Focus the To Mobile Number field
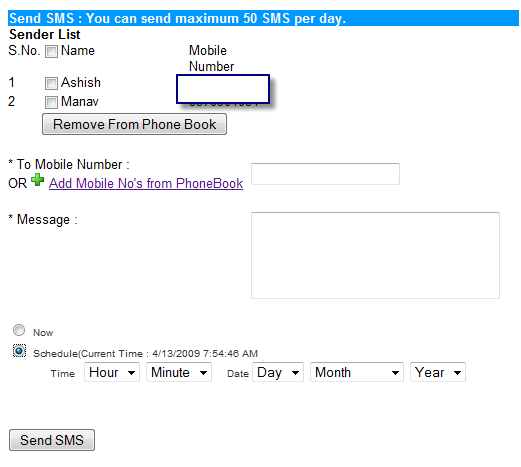Viewport: 521px width, 467px height. click(325, 174)
